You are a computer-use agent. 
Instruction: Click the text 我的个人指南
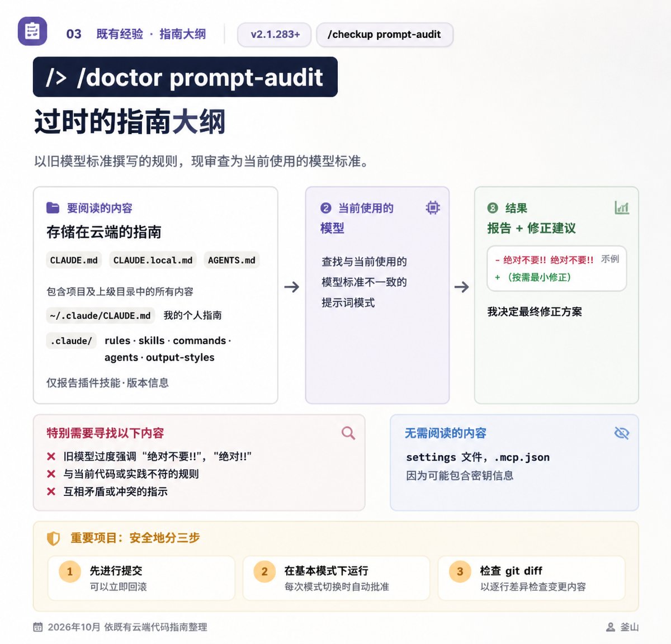pyautogui.click(x=192, y=315)
